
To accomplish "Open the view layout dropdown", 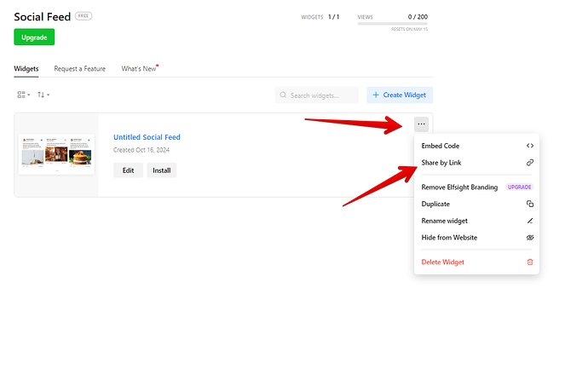I will 24,95.
